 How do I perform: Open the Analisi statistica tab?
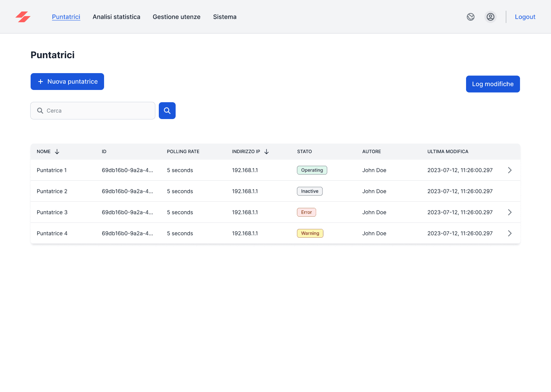tap(116, 17)
